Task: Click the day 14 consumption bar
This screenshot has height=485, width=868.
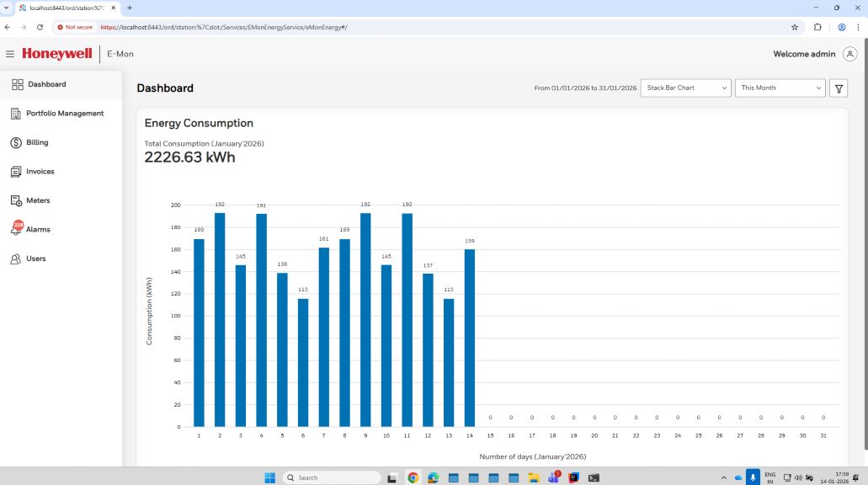Action: pos(470,337)
